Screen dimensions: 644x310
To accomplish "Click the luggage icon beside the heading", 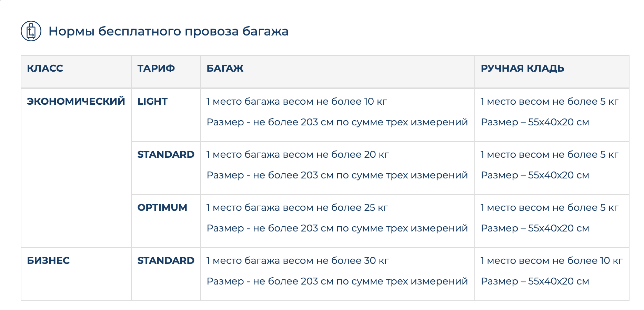I will click(31, 31).
